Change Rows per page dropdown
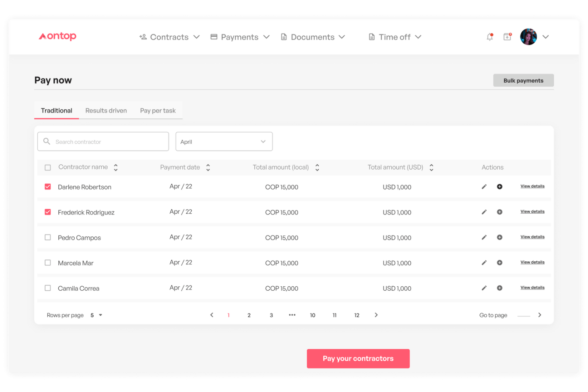The height and width of the screenshot is (392, 588). click(96, 315)
